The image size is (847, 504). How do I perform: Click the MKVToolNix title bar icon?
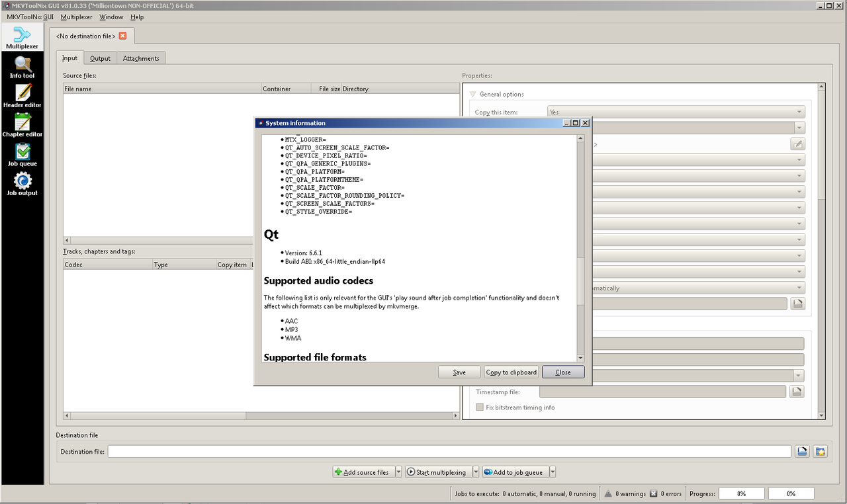pos(6,5)
